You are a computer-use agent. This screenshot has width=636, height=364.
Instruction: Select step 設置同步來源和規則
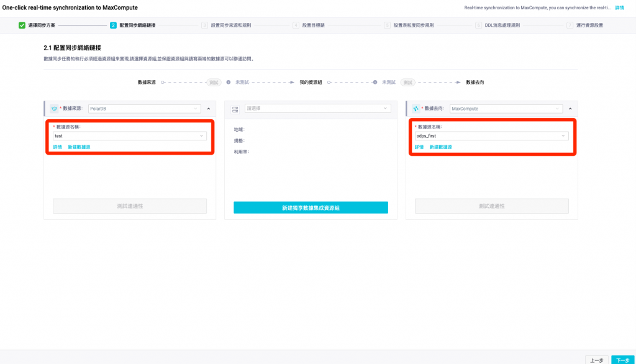[x=231, y=25]
